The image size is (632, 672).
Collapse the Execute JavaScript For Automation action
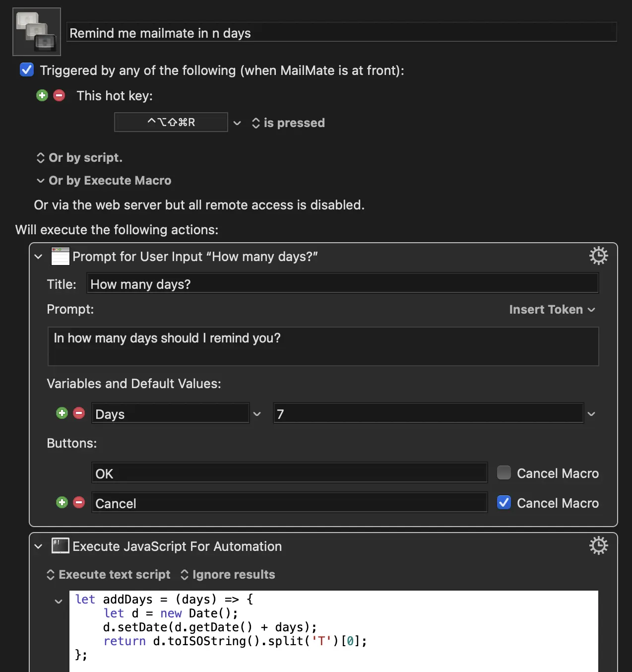coord(38,546)
